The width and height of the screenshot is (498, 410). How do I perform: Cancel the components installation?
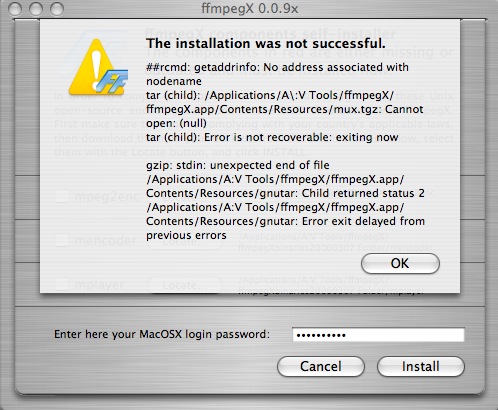click(321, 366)
